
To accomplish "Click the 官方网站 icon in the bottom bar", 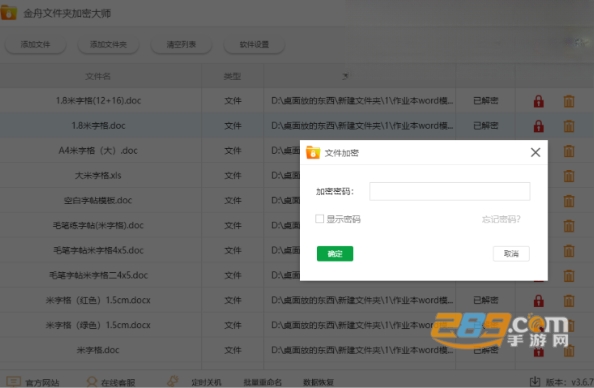I will click(x=14, y=382).
